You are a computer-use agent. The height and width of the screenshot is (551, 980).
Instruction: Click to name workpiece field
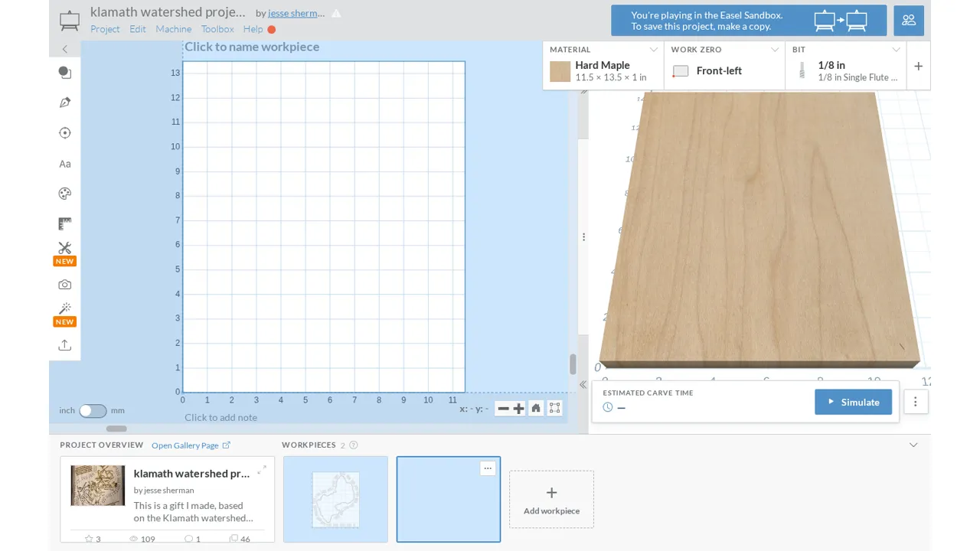click(x=252, y=47)
